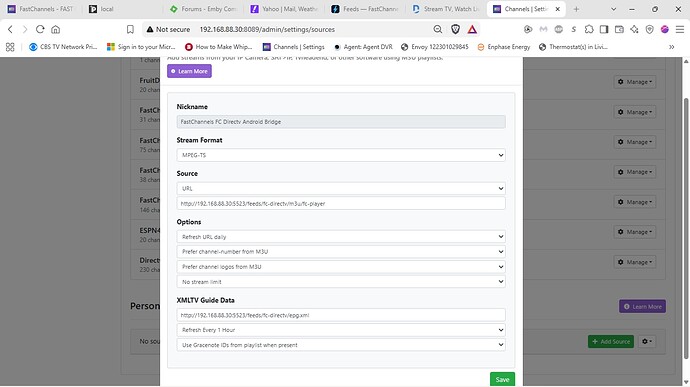Click the XMLTV guide data URL field
The height and width of the screenshot is (387, 690).
341,315
